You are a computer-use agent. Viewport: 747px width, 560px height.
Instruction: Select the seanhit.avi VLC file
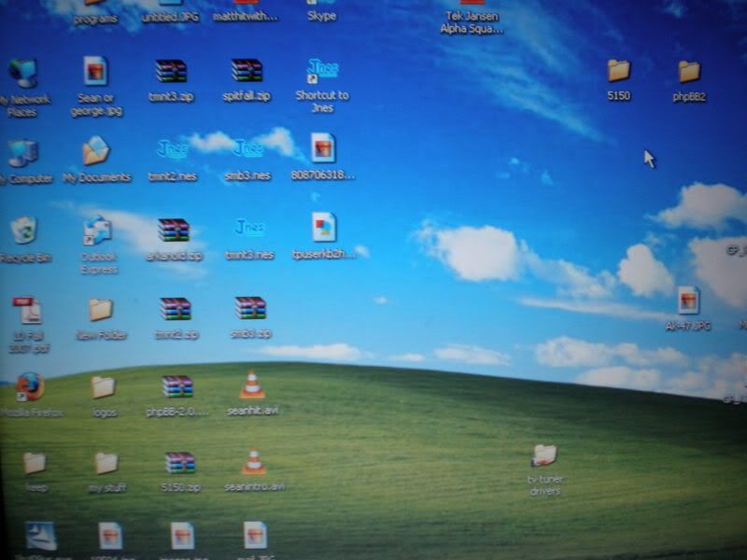pyautogui.click(x=252, y=385)
